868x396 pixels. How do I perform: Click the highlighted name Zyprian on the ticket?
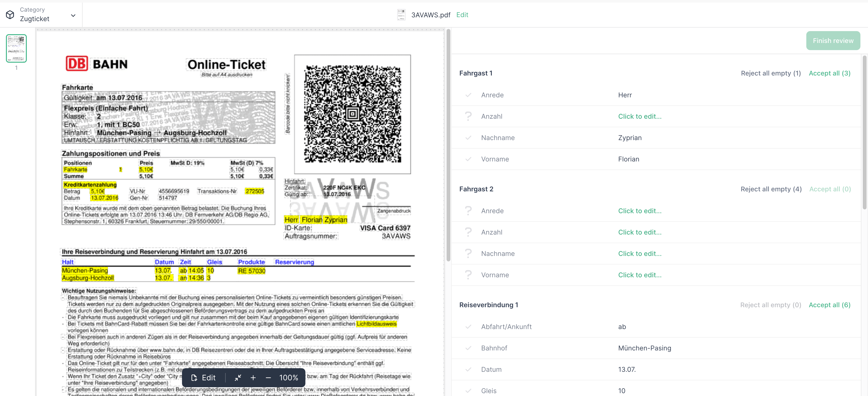click(336, 220)
